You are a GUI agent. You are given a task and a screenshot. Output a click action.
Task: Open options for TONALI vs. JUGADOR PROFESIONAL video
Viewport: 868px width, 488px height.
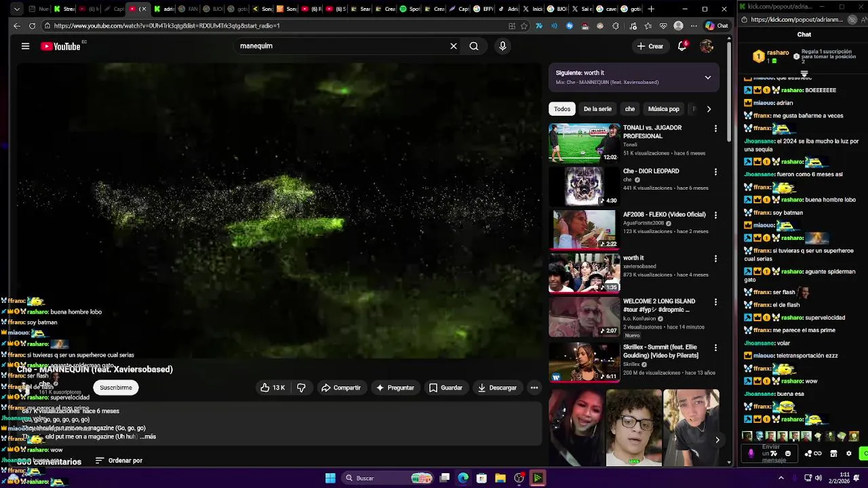(715, 129)
